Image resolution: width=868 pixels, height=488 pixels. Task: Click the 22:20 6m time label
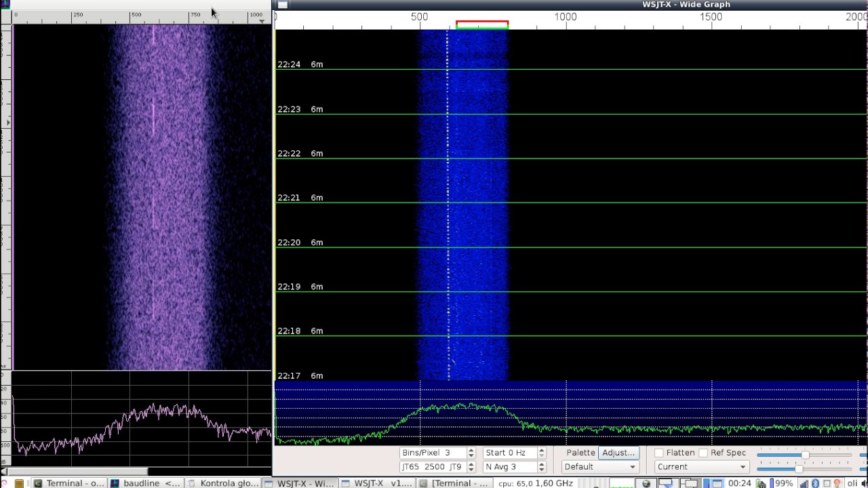pos(300,242)
